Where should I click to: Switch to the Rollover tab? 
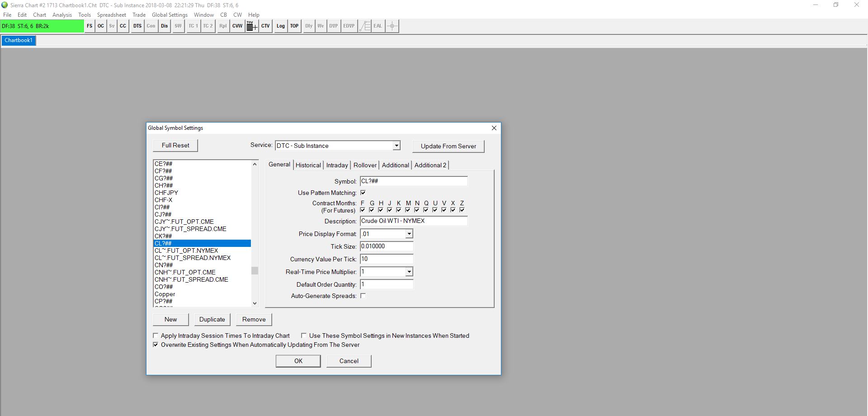point(365,165)
